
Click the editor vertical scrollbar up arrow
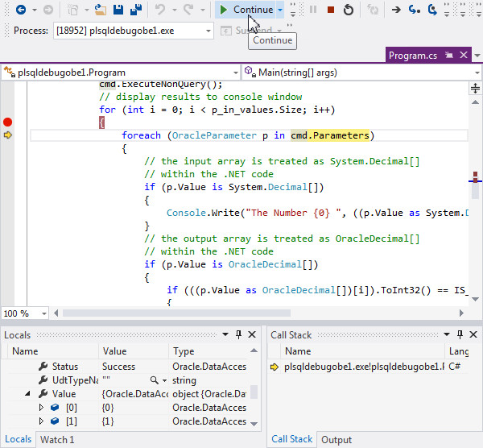tap(475, 102)
